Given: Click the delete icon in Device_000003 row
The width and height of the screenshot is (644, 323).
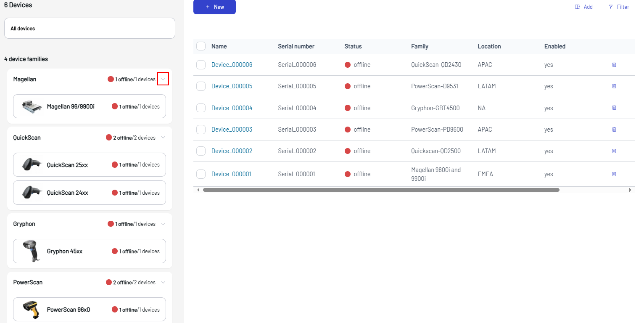Looking at the screenshot, I should click(614, 129).
